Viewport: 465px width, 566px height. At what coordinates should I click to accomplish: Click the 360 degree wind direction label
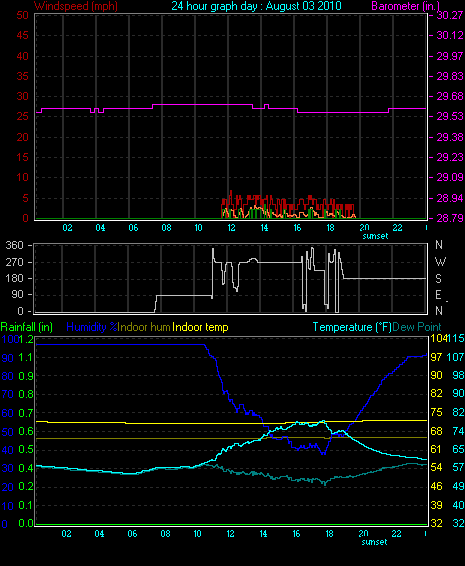click(14, 245)
